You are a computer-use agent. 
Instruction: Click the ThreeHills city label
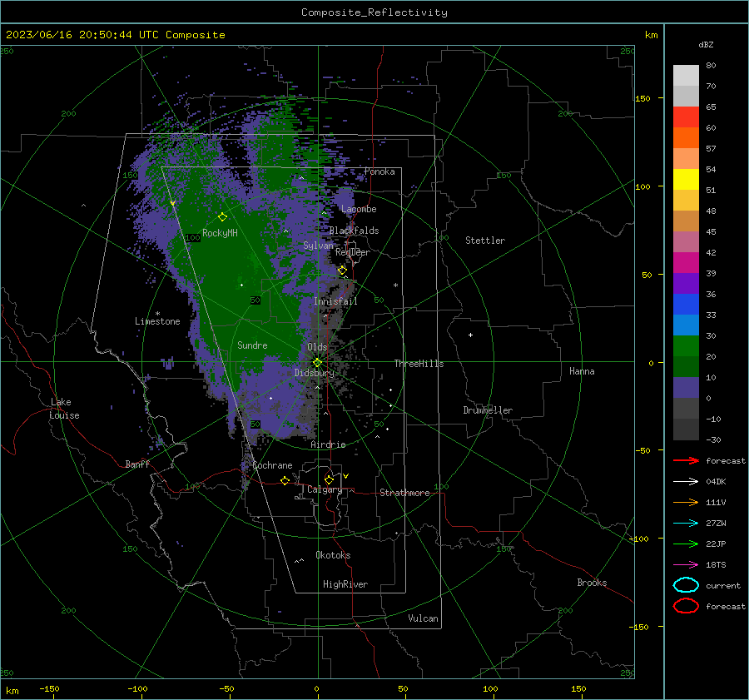tap(419, 364)
